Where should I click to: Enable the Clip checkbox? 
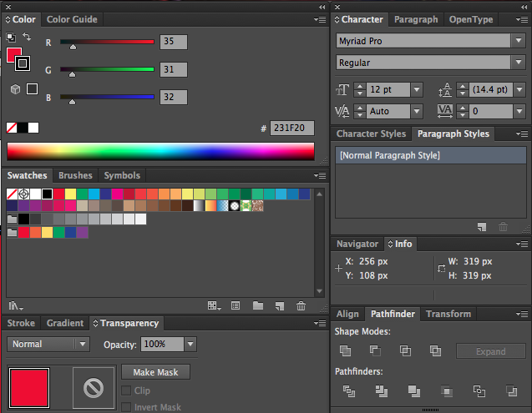click(x=126, y=390)
